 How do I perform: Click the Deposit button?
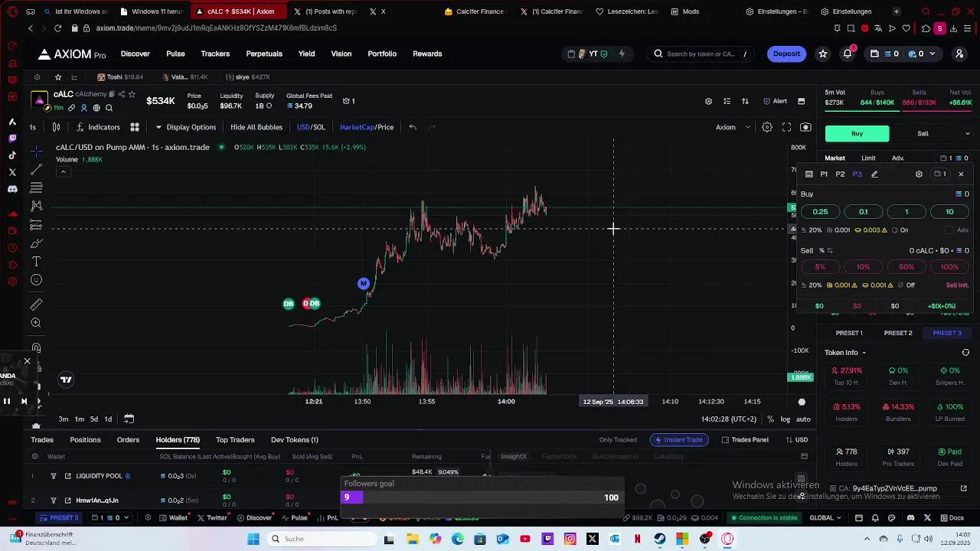point(787,54)
